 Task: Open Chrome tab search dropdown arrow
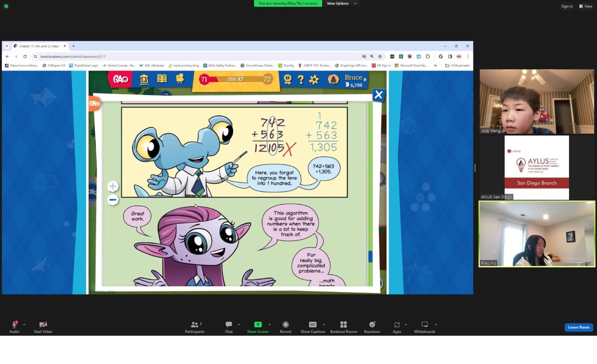tap(7, 46)
